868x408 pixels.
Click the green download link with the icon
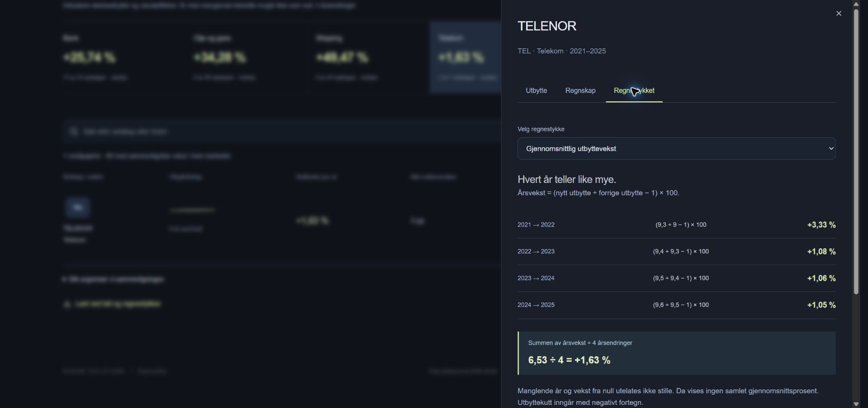[112, 304]
